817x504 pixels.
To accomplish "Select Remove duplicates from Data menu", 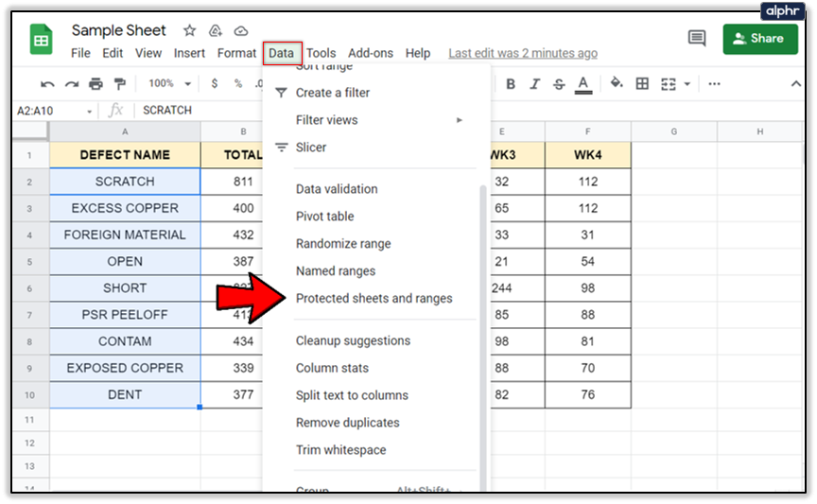I will coord(347,423).
